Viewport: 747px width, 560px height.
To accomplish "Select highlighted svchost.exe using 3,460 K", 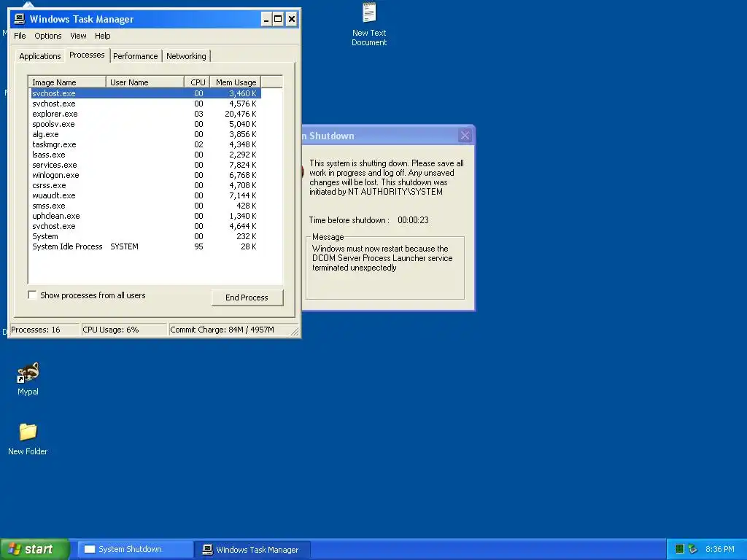I will (x=145, y=93).
